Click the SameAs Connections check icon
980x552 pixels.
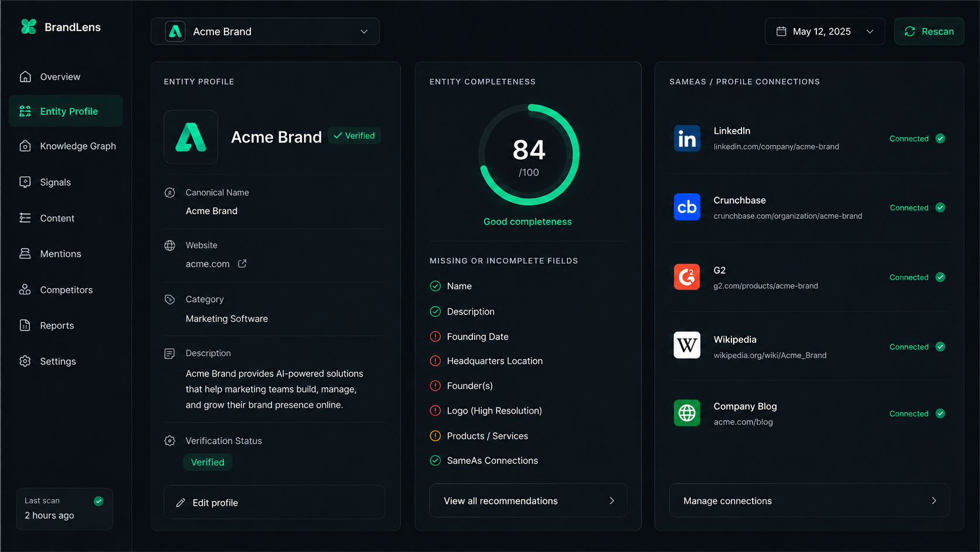[435, 460]
